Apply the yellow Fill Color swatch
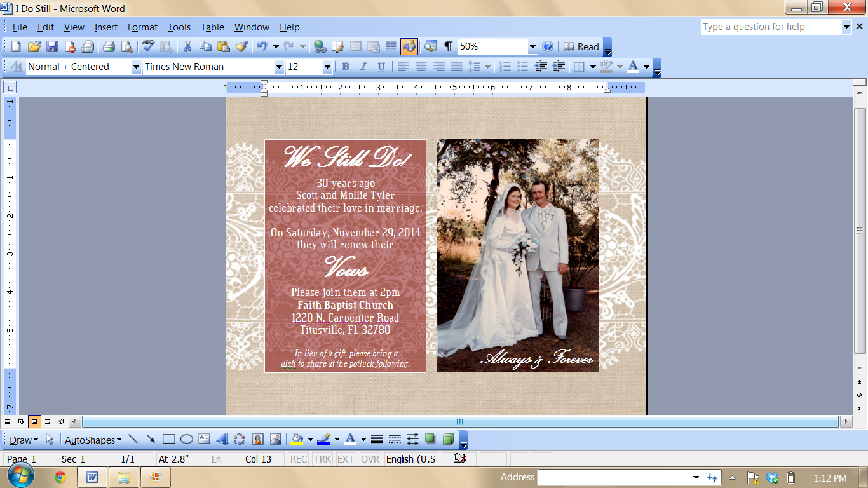This screenshot has height=488, width=868. tap(297, 439)
